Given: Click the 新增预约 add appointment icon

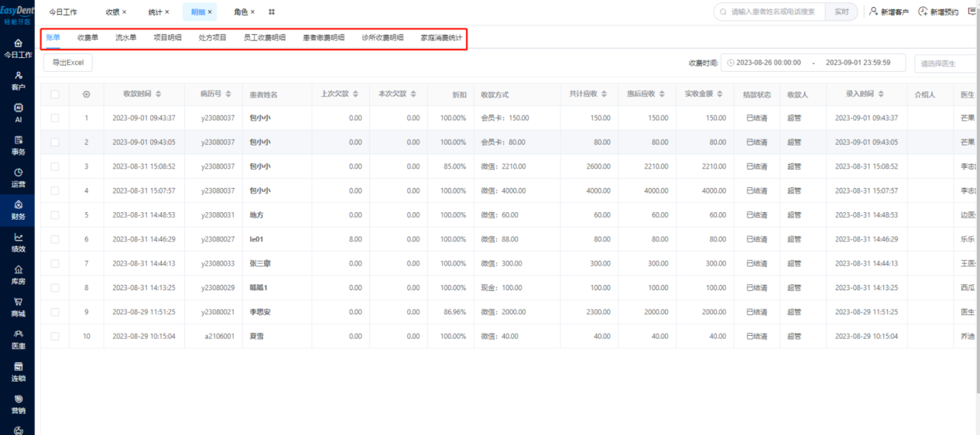Looking at the screenshot, I should (x=923, y=12).
